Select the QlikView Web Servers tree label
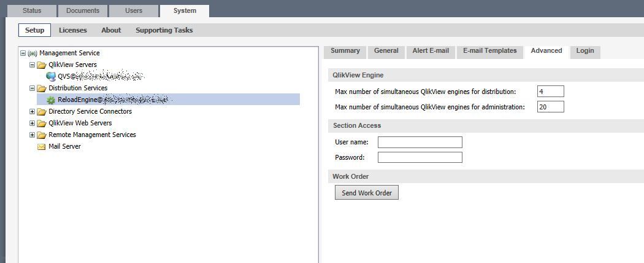The height and width of the screenshot is (263, 644). point(80,123)
